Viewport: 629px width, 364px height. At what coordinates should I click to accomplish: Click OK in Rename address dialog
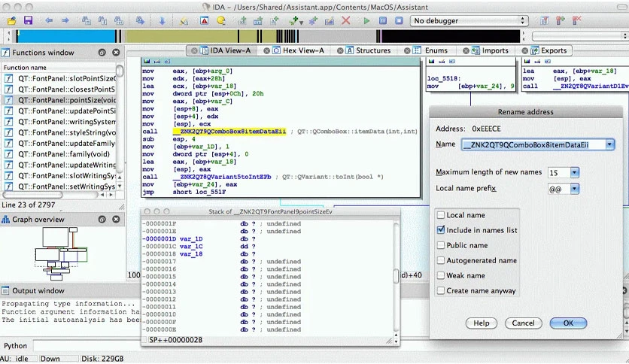pos(568,323)
